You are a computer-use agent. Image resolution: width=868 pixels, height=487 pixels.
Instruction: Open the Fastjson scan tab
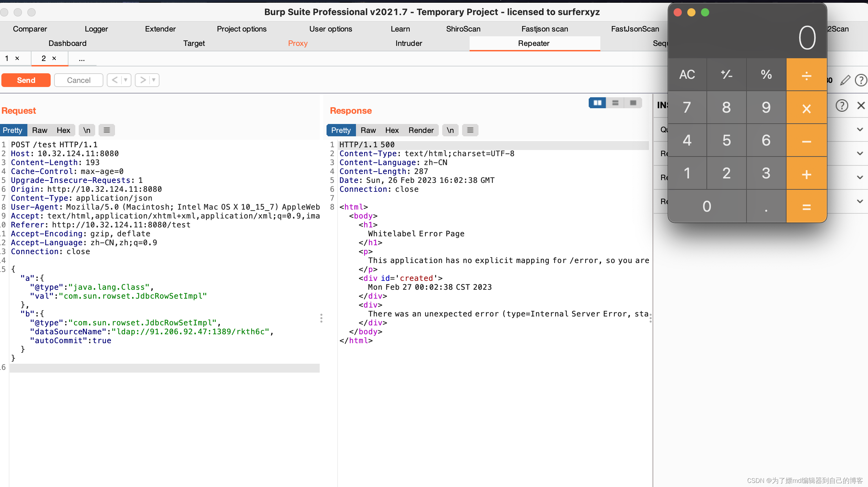[545, 29]
